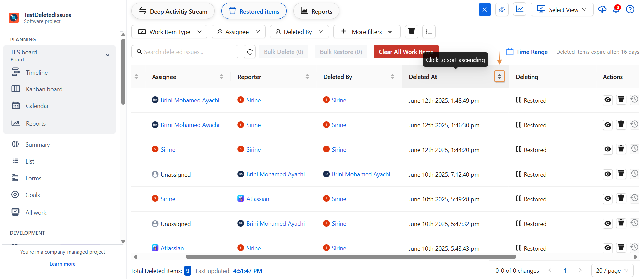The height and width of the screenshot is (279, 644).
Task: Click the help question mark icon
Action: 630,9
